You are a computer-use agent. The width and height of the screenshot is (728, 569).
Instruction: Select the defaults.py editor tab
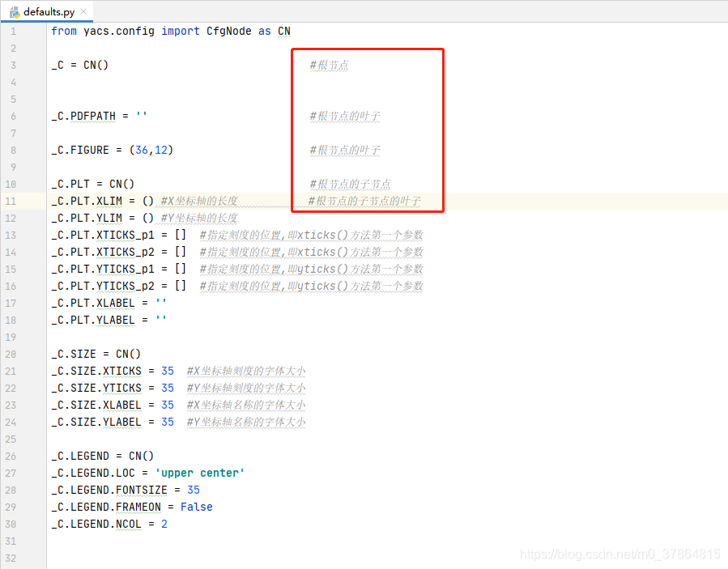46,11
